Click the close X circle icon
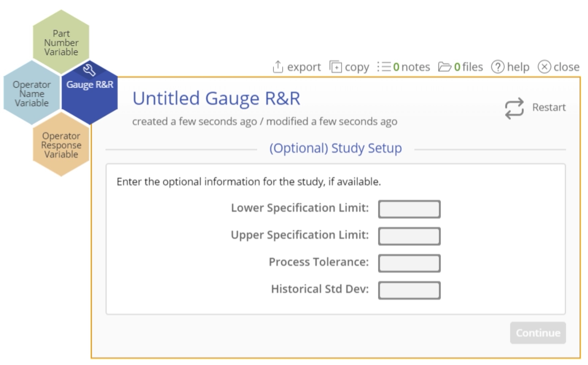 [x=544, y=67]
